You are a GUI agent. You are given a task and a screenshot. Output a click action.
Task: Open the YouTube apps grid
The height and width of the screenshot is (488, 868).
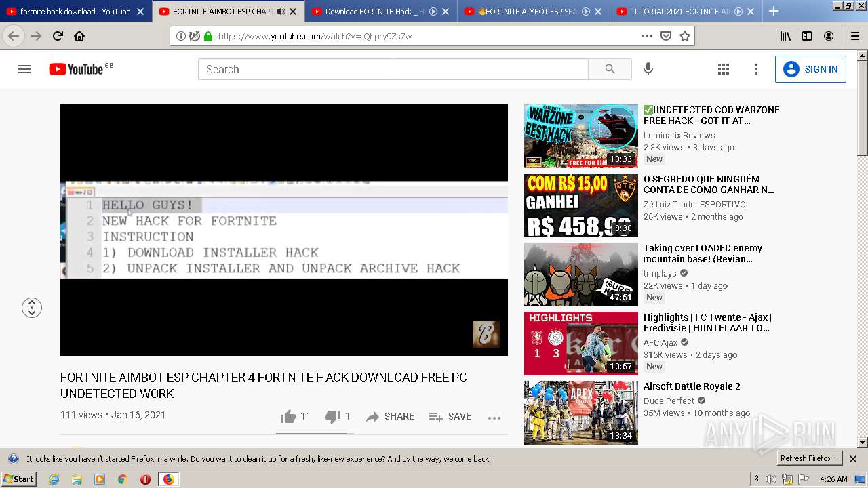tap(724, 69)
